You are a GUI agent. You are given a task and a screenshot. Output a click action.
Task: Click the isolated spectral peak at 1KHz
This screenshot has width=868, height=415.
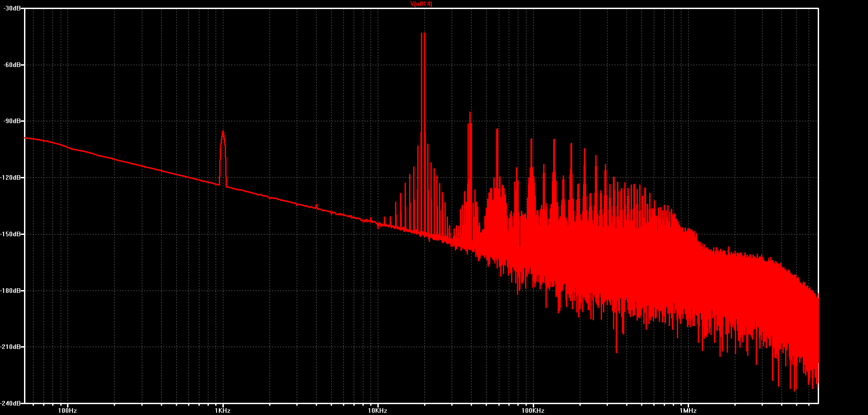(223, 158)
